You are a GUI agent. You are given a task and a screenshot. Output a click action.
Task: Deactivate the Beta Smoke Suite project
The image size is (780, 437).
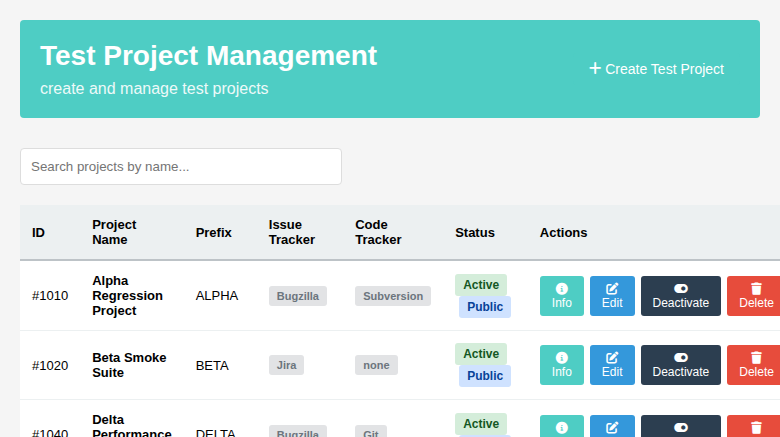(681, 365)
